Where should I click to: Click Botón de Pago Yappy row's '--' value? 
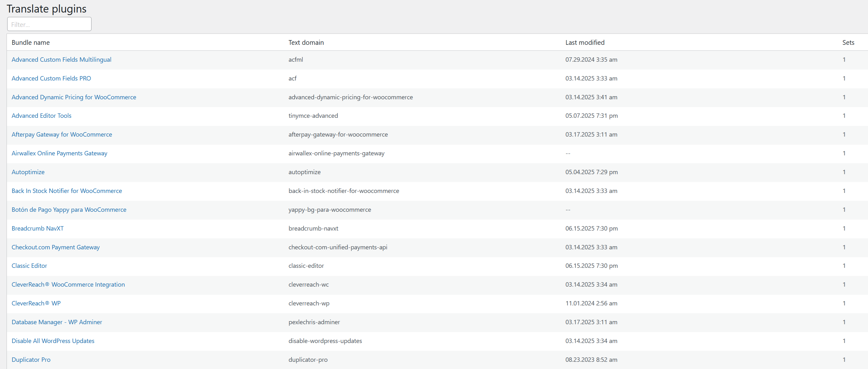click(x=568, y=210)
